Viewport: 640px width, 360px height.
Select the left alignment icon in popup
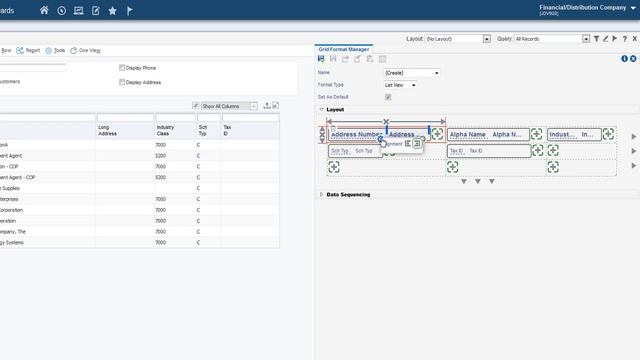pos(407,144)
